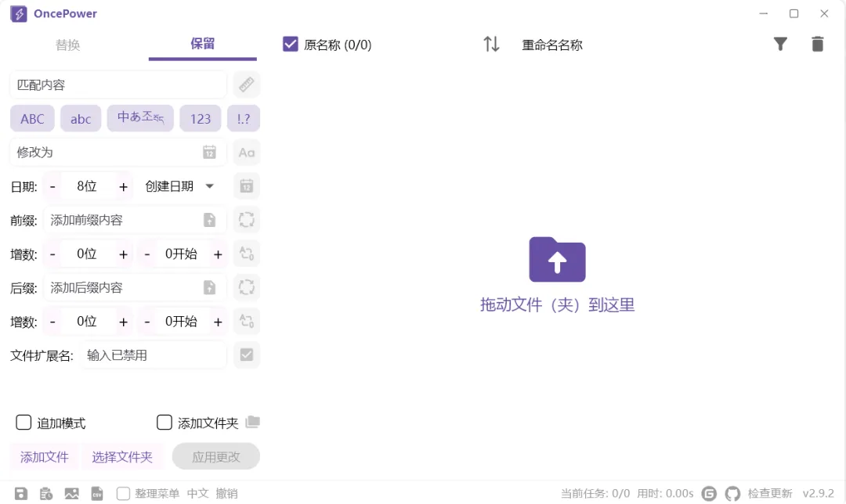The image size is (846, 504).
Task: Click the file icon in 后缀 field
Action: 209,288
